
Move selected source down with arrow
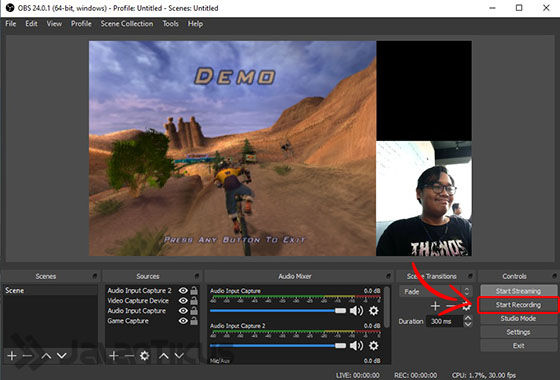179,356
